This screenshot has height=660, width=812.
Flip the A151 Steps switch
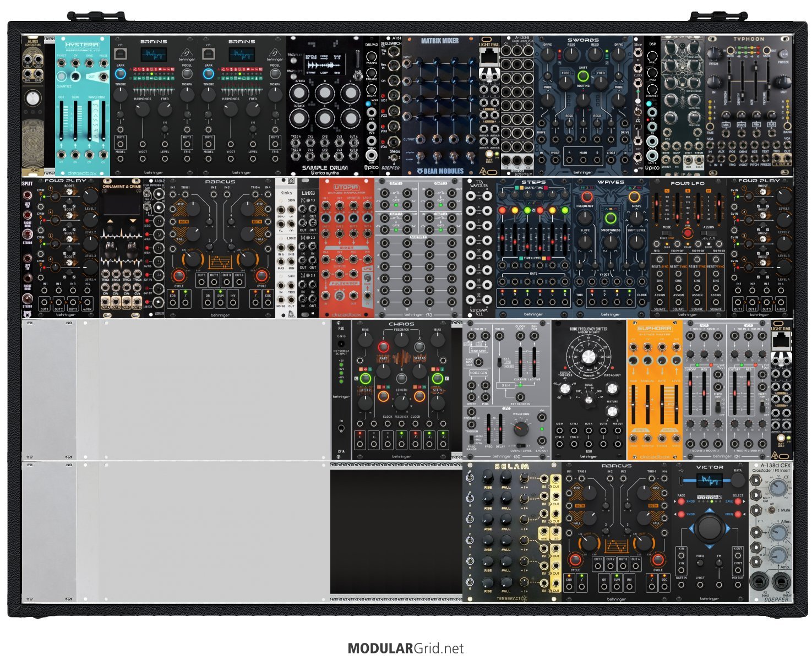point(394,158)
